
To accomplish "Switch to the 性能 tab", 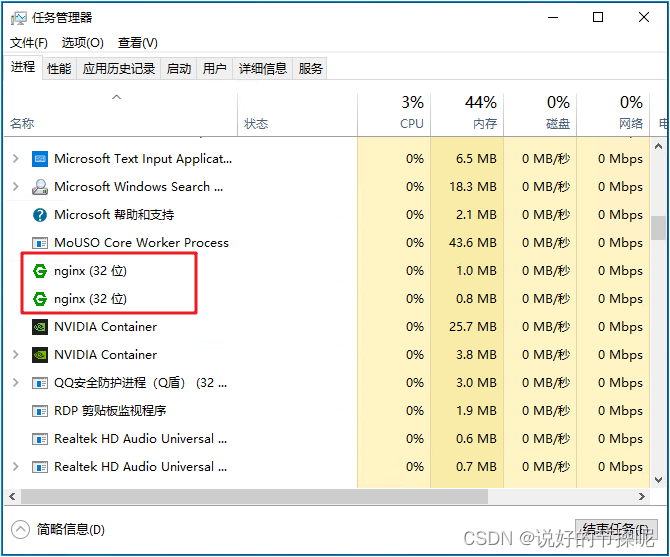I will point(59,68).
